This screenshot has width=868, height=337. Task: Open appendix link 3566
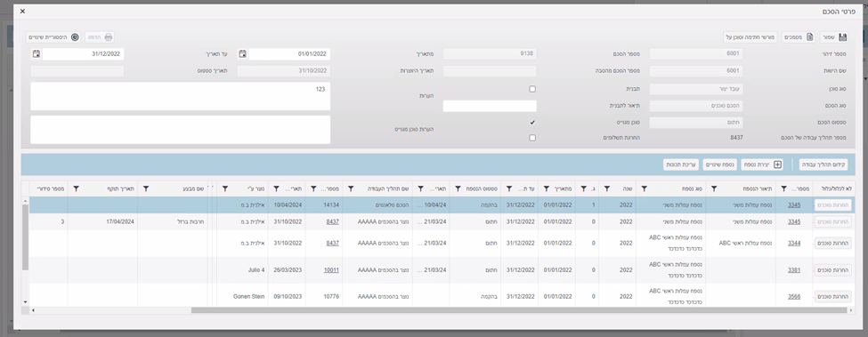794,297
